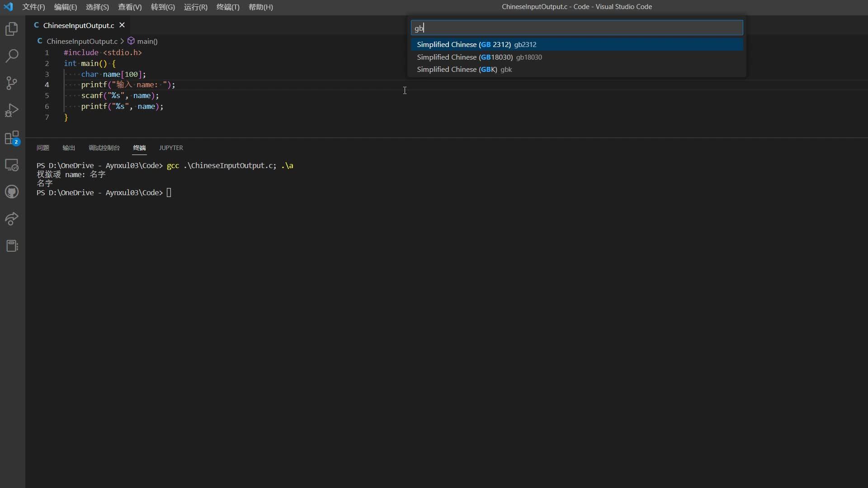Screen dimensions: 868x488
Task: Switch to the 输出 panel tab
Action: [x=68, y=148]
